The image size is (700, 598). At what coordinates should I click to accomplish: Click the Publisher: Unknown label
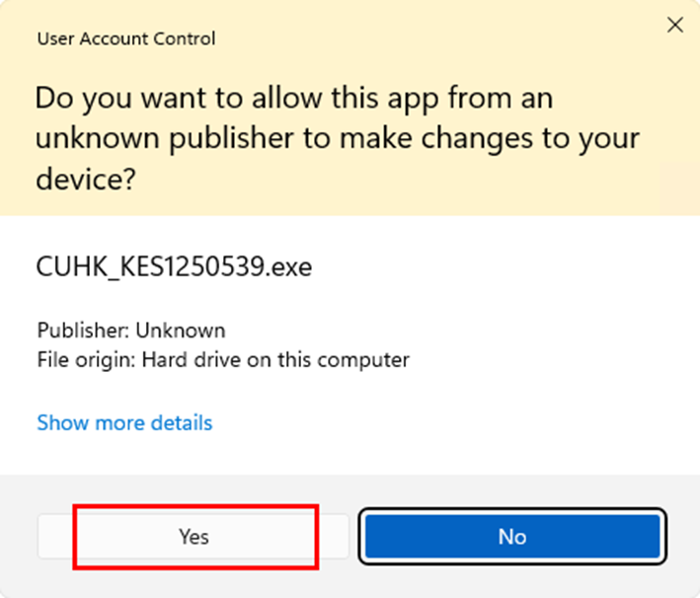[131, 331]
